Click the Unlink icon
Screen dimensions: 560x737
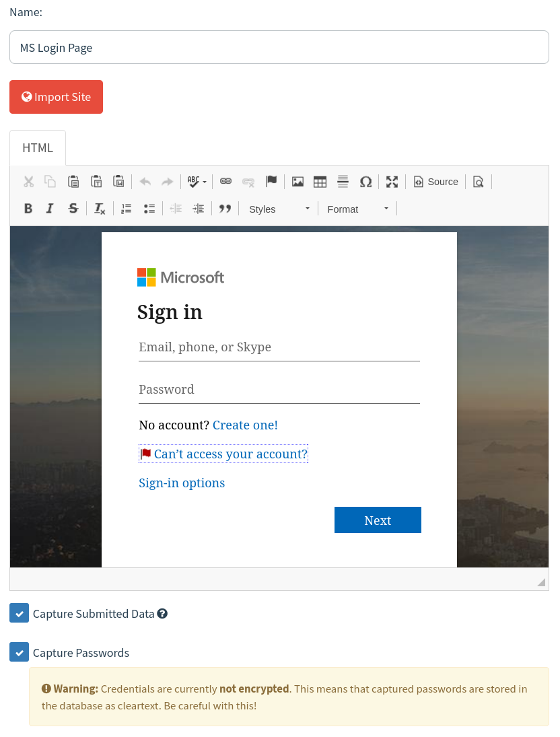pyautogui.click(x=248, y=182)
